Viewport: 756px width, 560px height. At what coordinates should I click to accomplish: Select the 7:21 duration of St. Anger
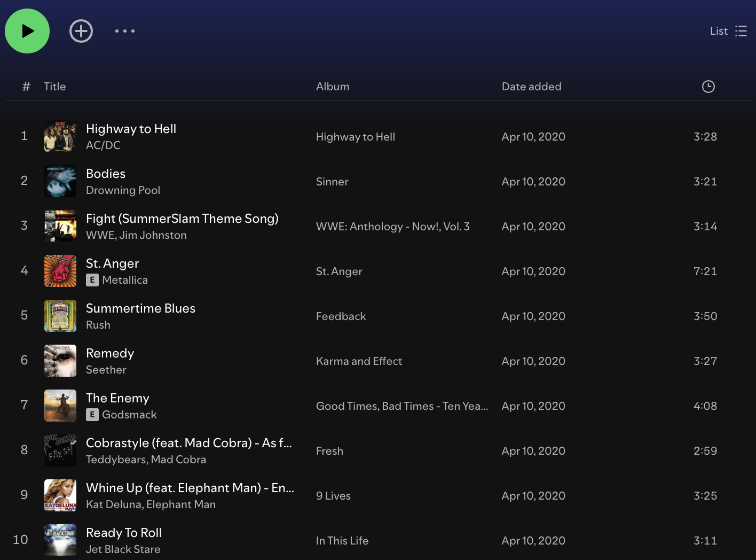pos(705,271)
